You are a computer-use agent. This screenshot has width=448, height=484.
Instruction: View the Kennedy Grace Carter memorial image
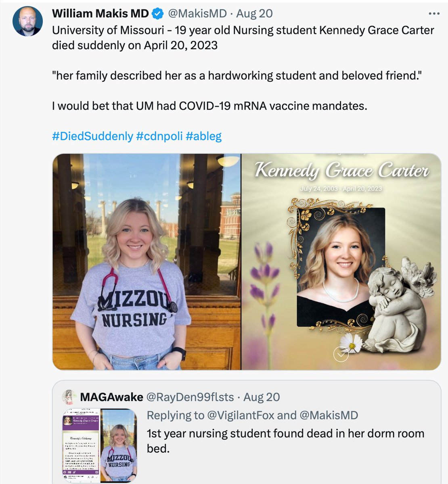[341, 261]
